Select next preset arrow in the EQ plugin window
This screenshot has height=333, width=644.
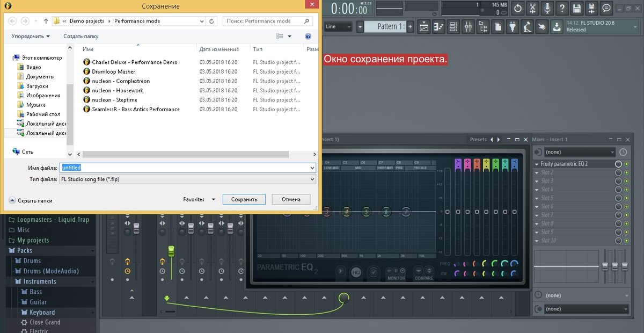[499, 140]
